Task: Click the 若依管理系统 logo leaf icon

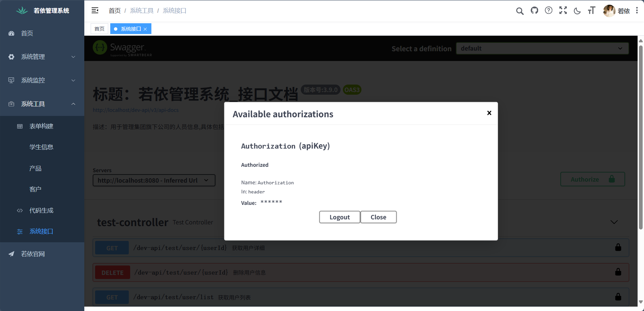Action: click(22, 10)
